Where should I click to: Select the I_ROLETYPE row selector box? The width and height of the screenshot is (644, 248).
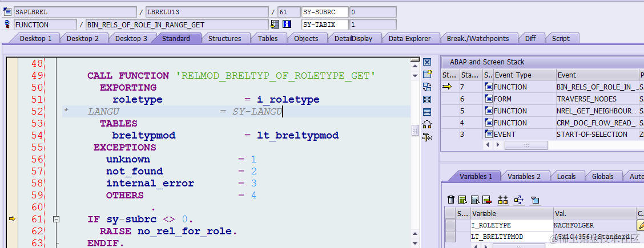(x=450, y=225)
